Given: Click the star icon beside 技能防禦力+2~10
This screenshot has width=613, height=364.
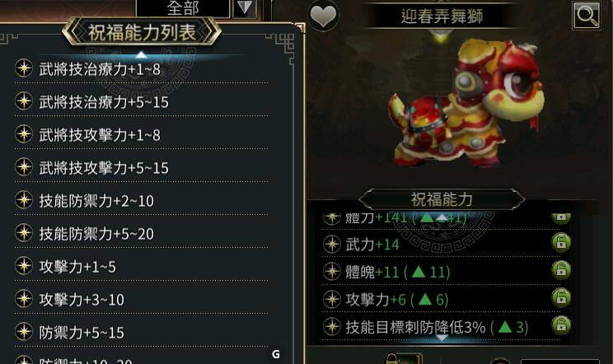Looking at the screenshot, I should click(24, 200).
